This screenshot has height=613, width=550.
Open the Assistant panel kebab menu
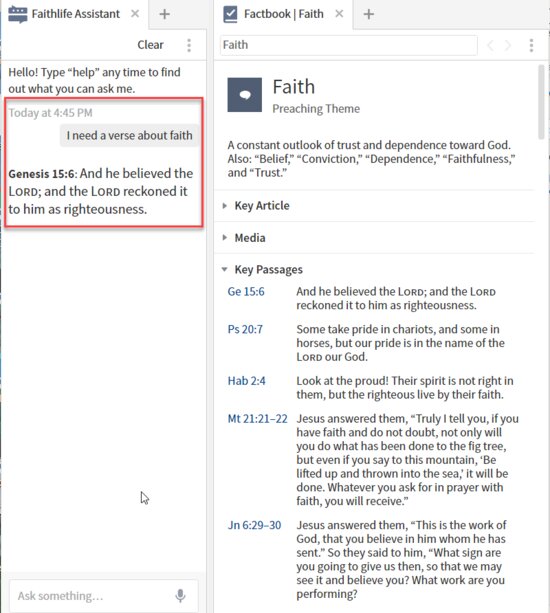click(x=189, y=45)
